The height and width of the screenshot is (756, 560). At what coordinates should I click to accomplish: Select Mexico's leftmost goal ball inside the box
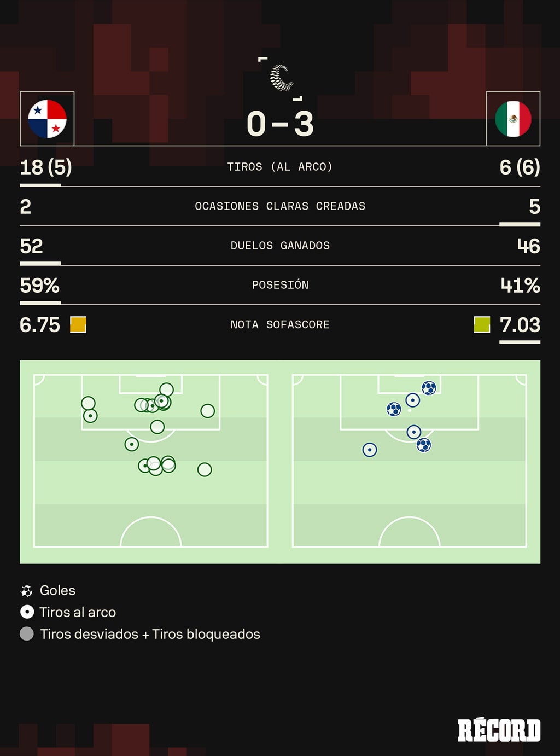pyautogui.click(x=394, y=409)
